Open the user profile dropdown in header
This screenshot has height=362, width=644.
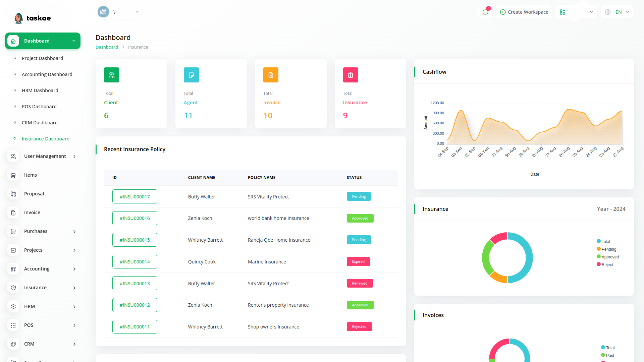tap(577, 12)
